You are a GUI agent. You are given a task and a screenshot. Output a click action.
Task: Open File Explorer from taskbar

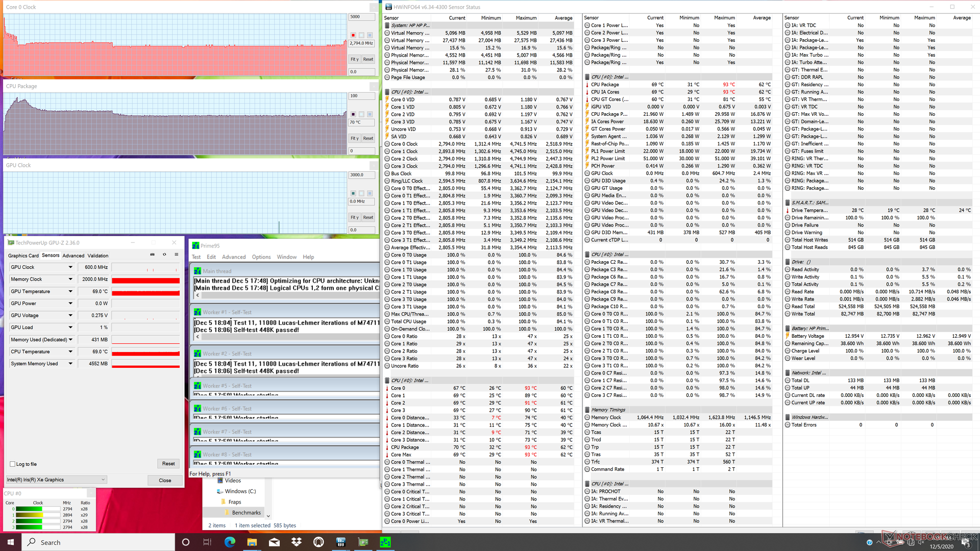pyautogui.click(x=252, y=542)
